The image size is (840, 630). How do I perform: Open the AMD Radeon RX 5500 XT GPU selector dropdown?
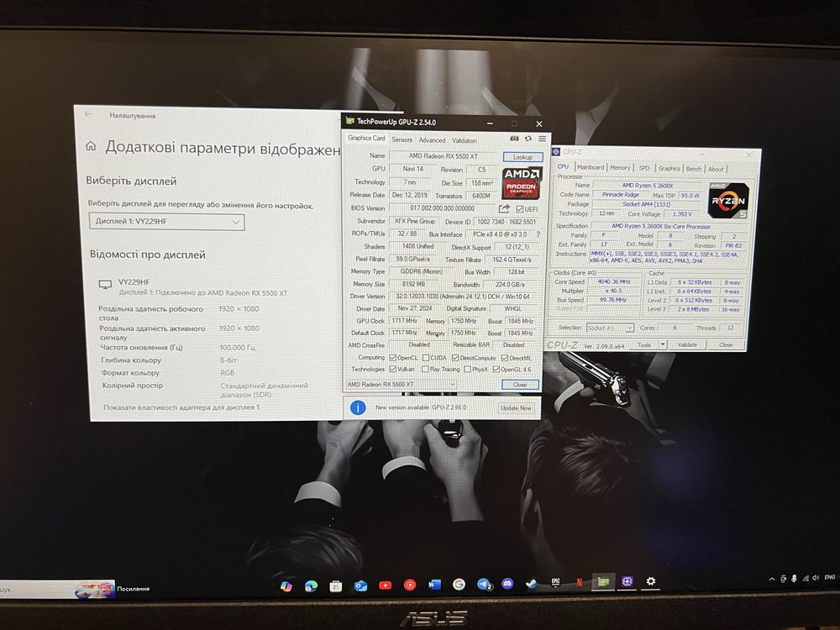[x=401, y=385]
